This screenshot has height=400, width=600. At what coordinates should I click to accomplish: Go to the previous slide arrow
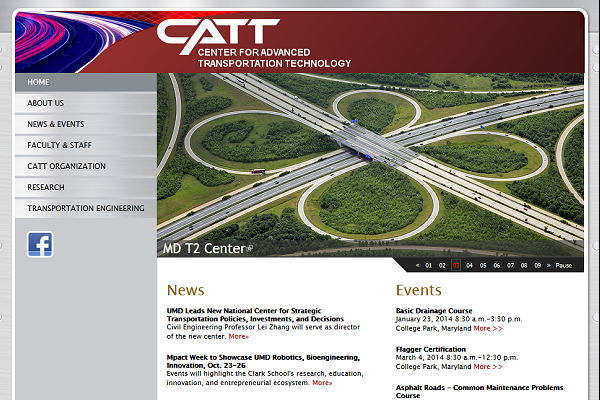[x=417, y=265]
